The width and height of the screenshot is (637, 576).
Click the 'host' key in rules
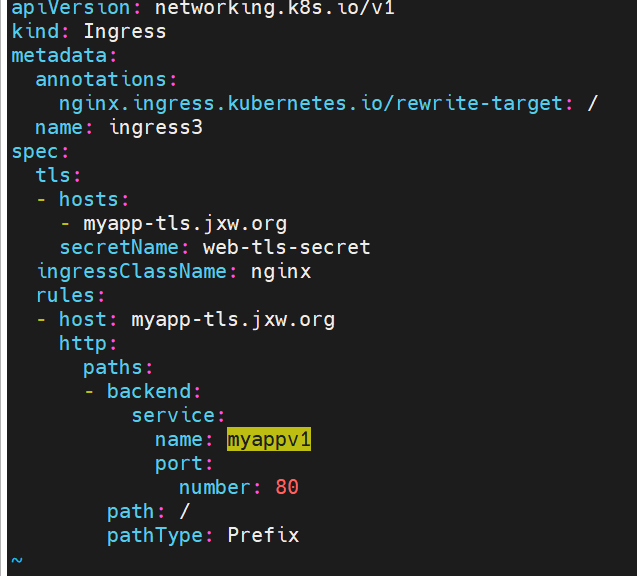pos(83,319)
